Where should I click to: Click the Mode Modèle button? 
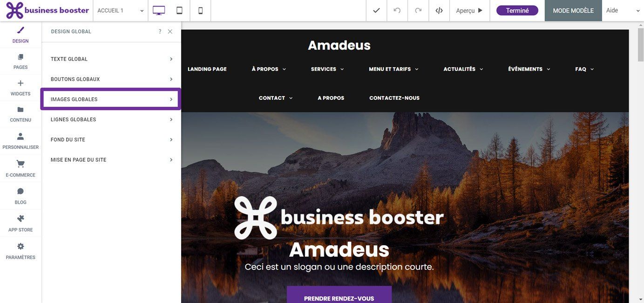tap(573, 10)
